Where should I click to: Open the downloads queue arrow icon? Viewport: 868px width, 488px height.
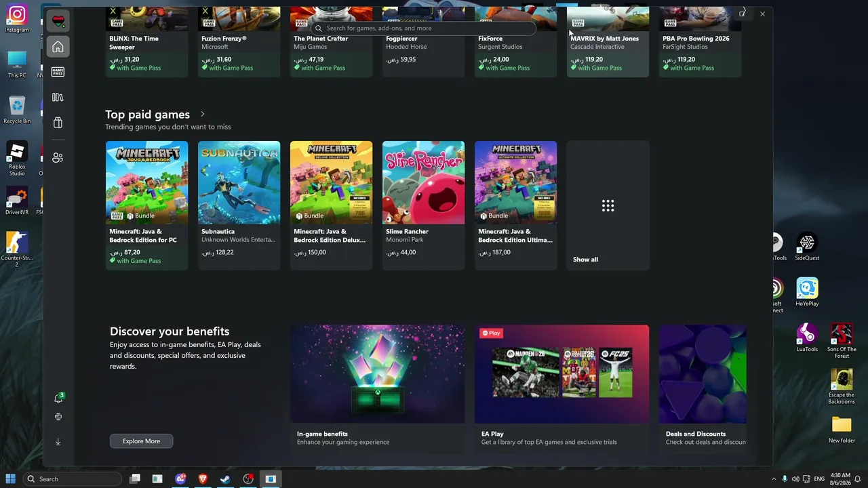click(58, 441)
